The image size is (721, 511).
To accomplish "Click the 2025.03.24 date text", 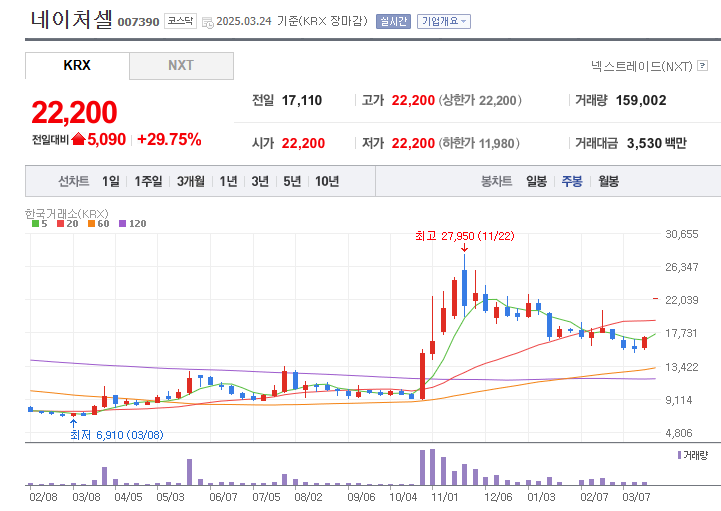I will (x=244, y=22).
